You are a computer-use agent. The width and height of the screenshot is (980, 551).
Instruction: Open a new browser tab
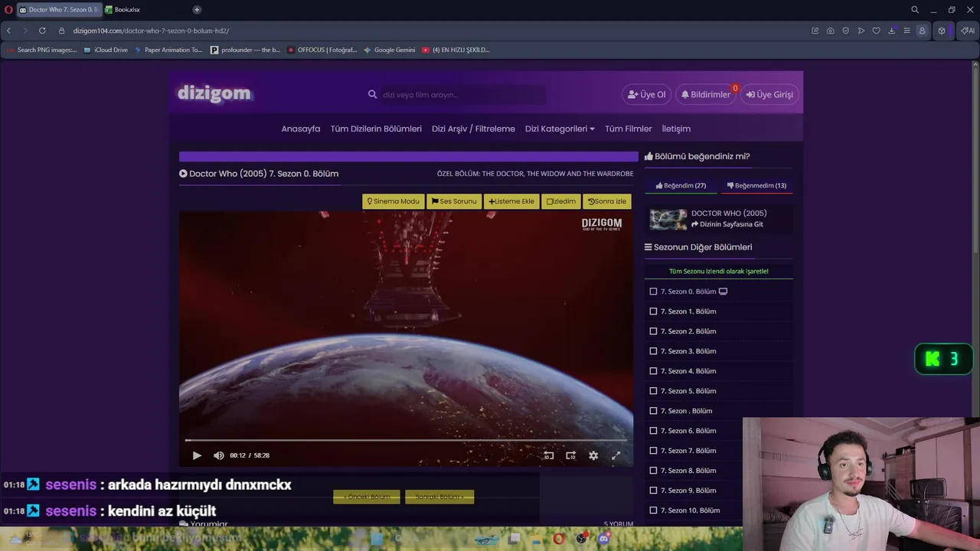point(197,10)
